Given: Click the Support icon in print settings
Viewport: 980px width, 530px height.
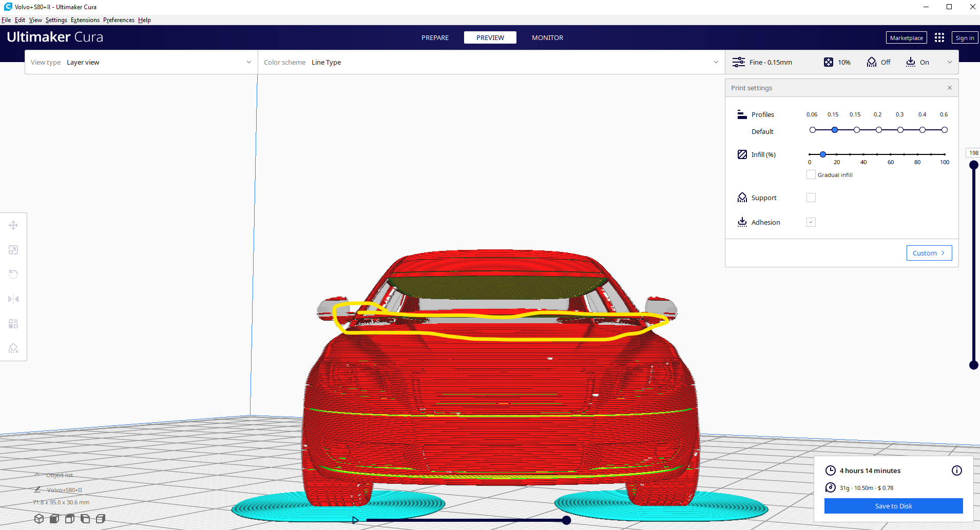Looking at the screenshot, I should click(x=742, y=198).
